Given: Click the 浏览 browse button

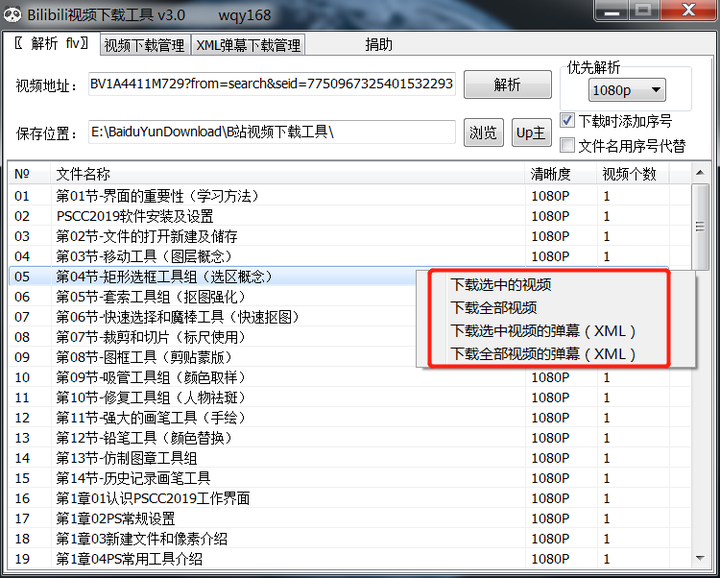Looking at the screenshot, I should pos(484,133).
